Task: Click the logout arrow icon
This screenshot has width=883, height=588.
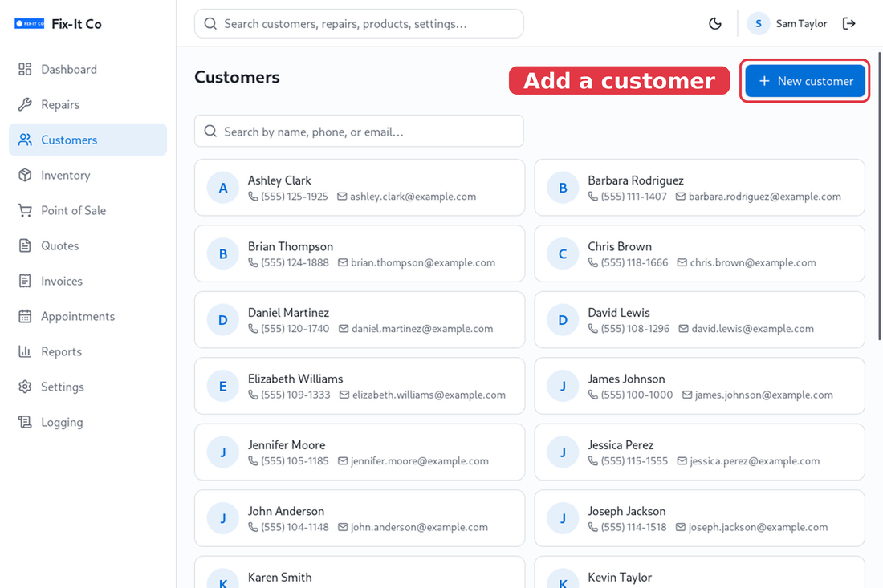Action: click(x=848, y=23)
